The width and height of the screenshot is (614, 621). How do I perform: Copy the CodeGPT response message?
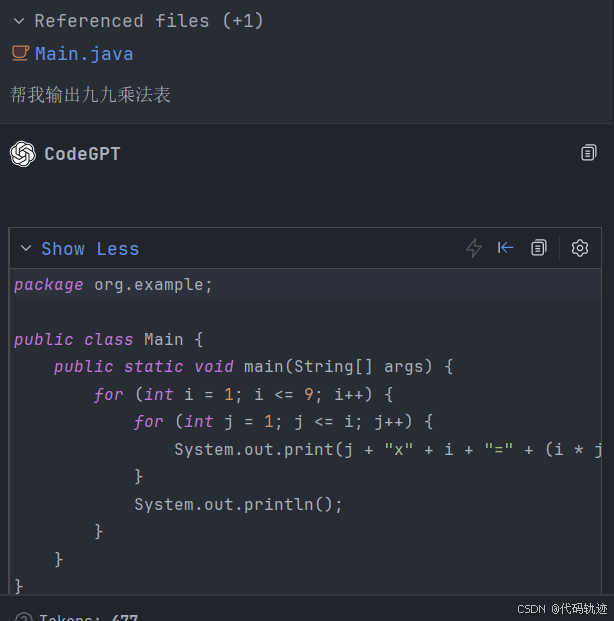click(x=589, y=153)
